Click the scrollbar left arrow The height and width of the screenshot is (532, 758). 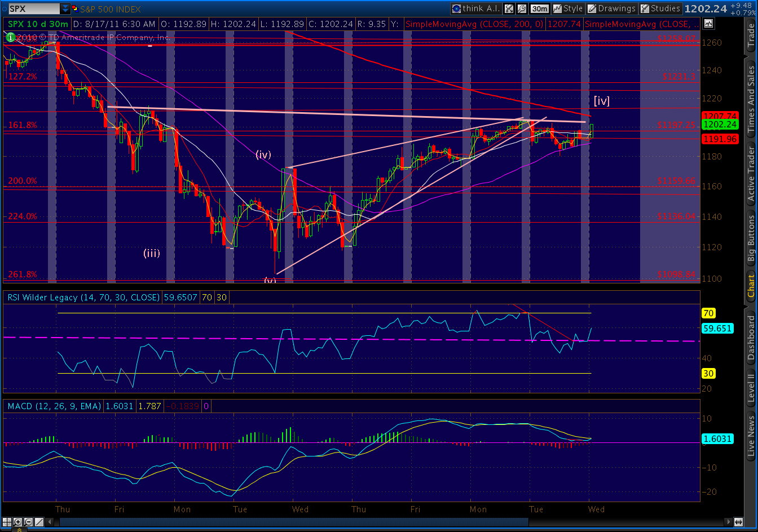click(x=50, y=522)
